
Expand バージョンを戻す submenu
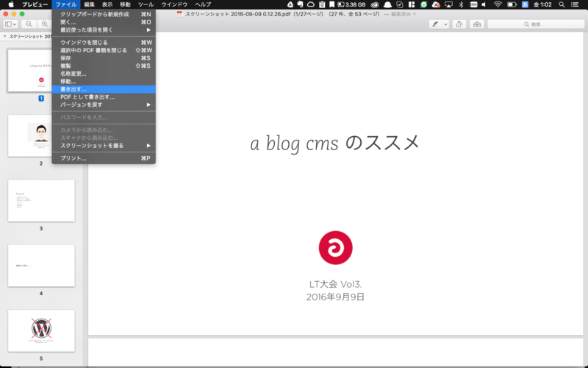click(104, 105)
